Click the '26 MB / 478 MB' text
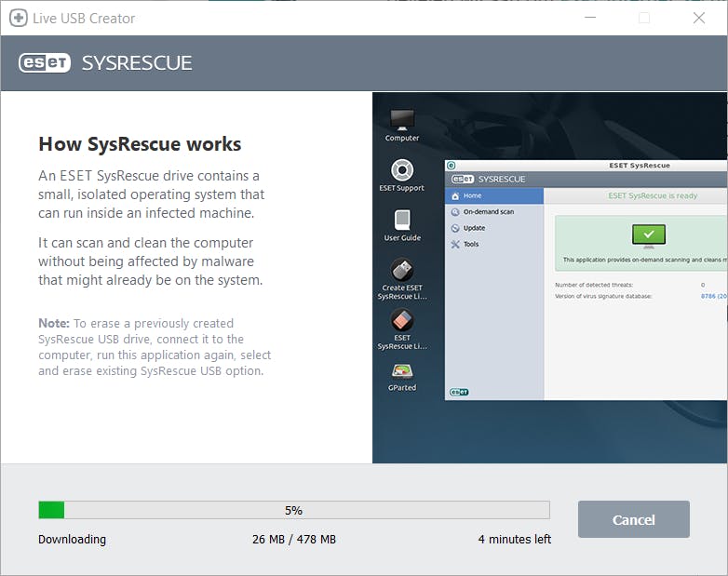728x576 pixels. 294,540
